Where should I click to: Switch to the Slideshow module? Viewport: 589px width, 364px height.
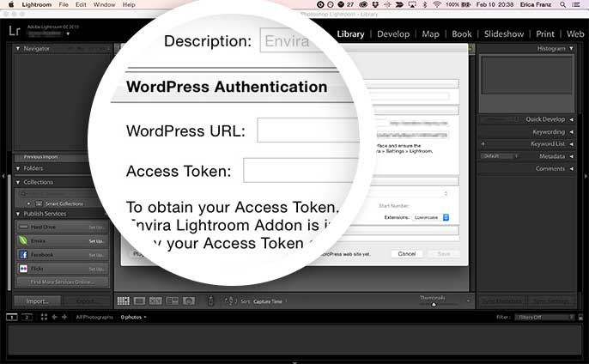tap(504, 33)
